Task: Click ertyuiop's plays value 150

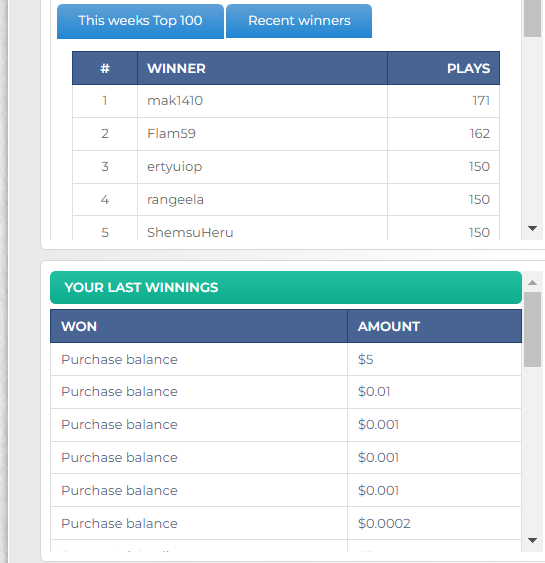Action: 479,167
